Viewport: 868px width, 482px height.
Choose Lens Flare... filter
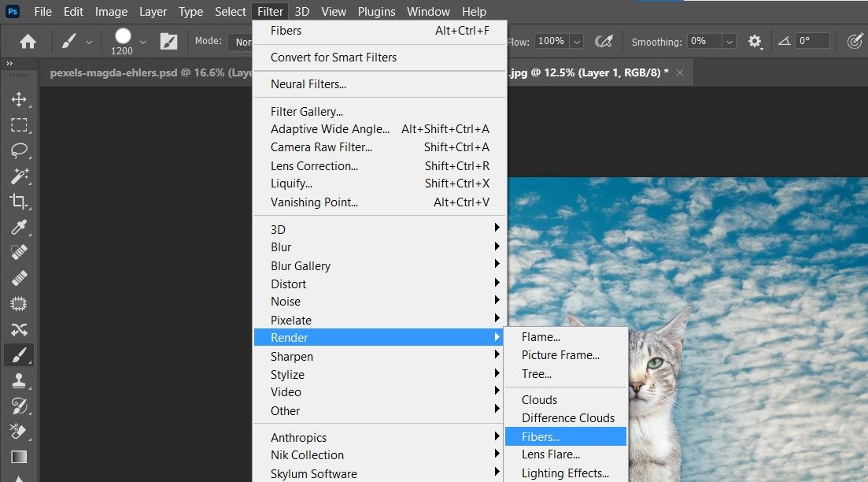click(566, 454)
